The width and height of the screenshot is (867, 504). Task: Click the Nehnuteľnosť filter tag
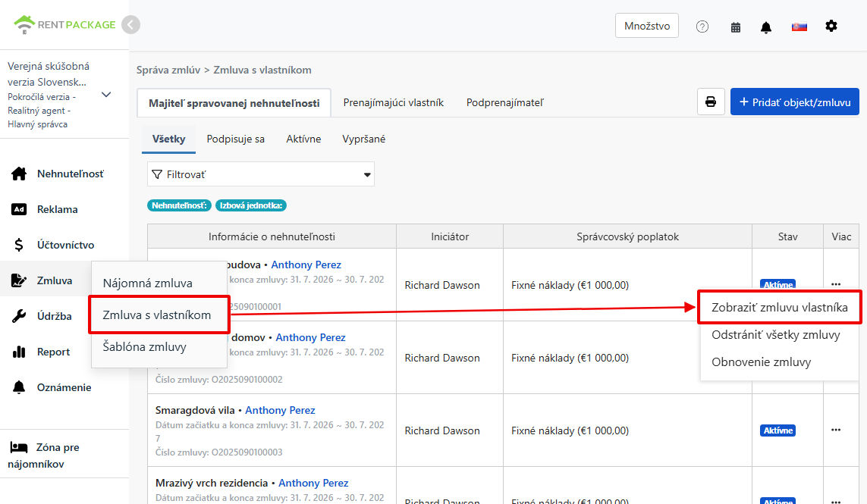pos(180,205)
